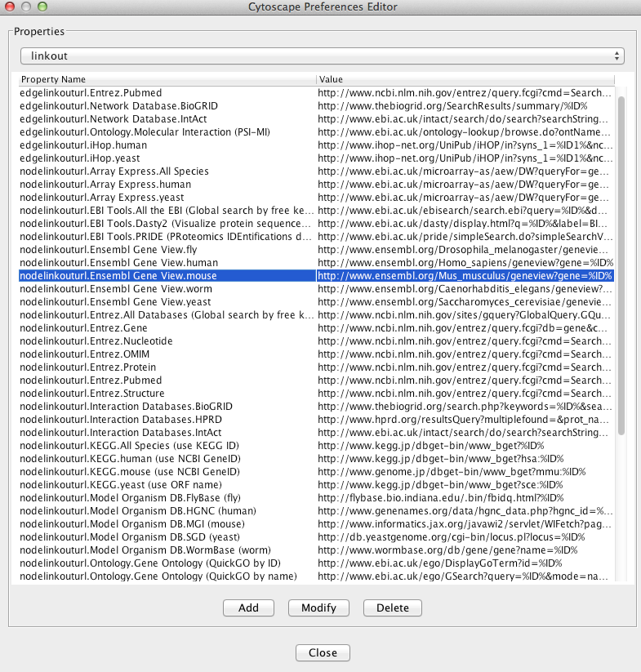The width and height of the screenshot is (641, 672).
Task: Click the Add button
Action: [x=248, y=608]
